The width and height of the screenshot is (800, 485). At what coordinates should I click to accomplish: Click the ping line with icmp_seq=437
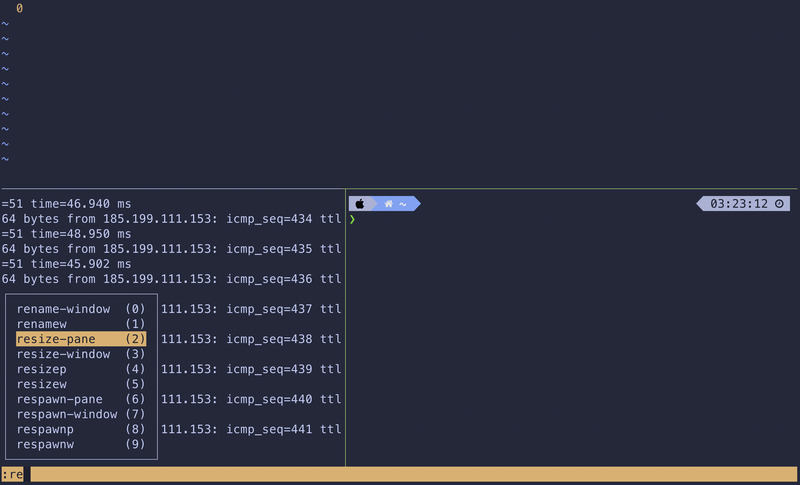(251, 309)
